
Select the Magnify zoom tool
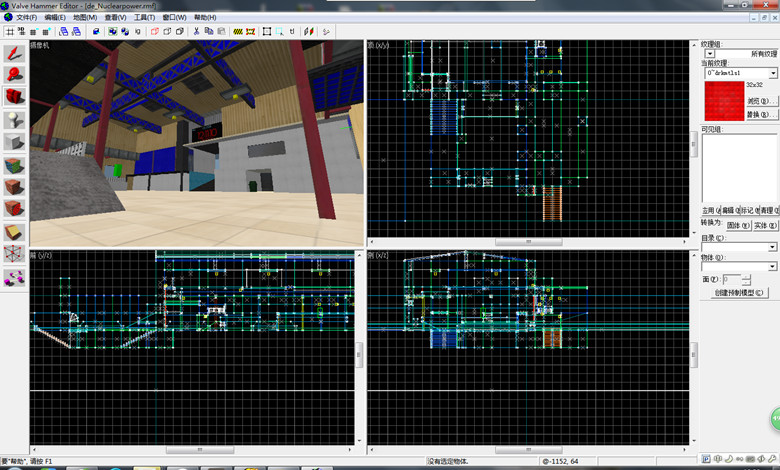pos(14,74)
